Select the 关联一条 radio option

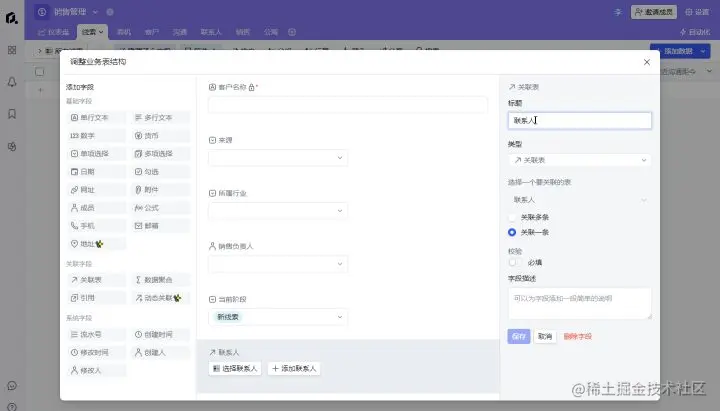click(x=512, y=232)
